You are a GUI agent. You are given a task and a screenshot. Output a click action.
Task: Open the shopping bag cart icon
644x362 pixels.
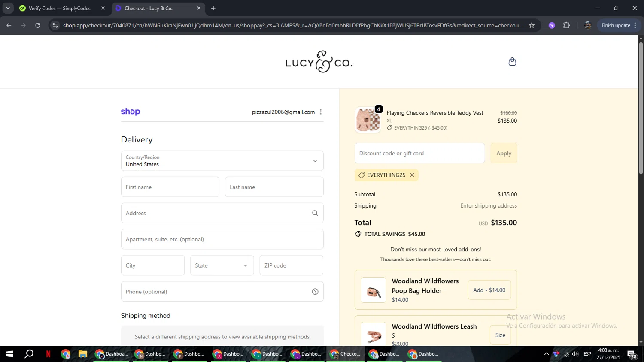512,62
